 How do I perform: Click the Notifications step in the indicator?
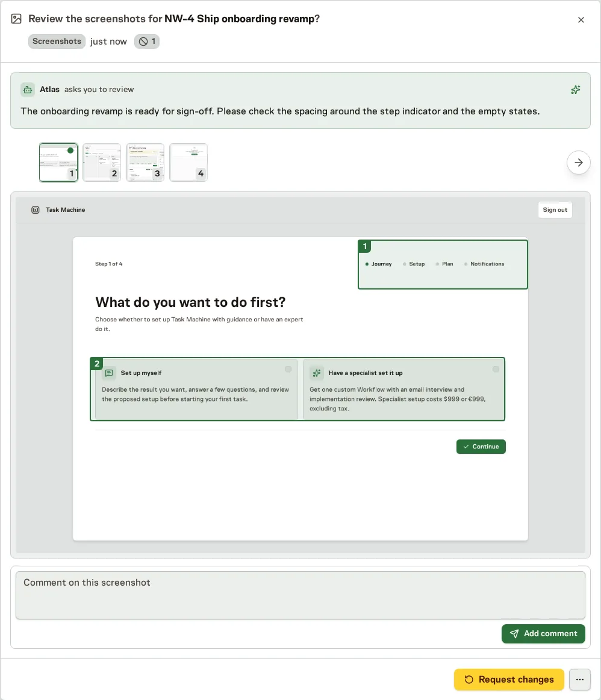pyautogui.click(x=484, y=264)
